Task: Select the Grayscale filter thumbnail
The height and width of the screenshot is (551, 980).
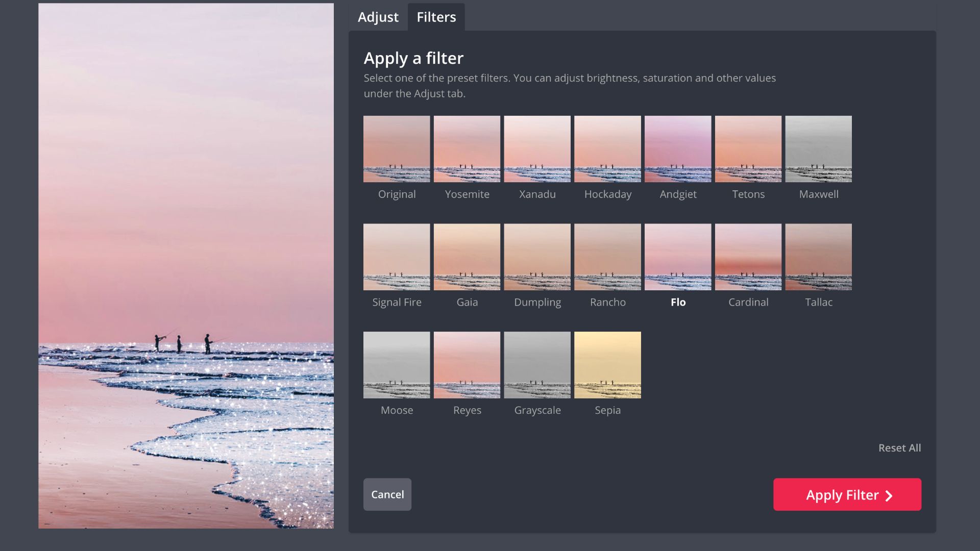Action: [537, 365]
